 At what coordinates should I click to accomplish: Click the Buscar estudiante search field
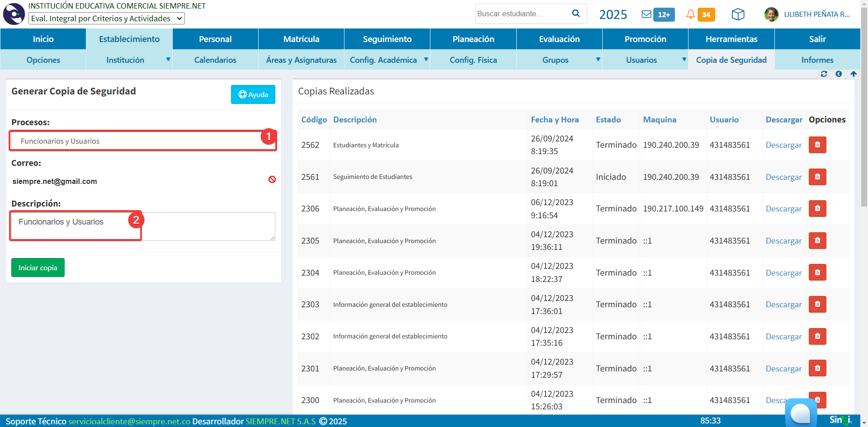point(522,14)
